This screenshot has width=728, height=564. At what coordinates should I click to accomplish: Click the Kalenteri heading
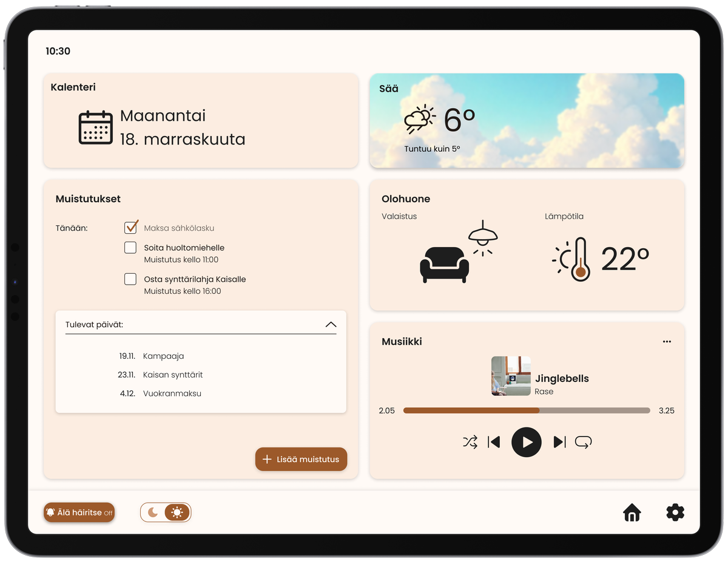point(73,87)
